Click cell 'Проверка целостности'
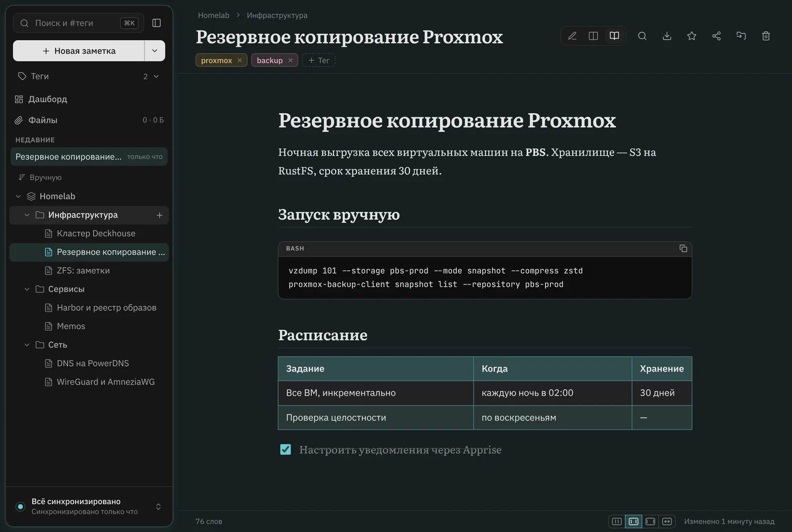Screen dimensions: 792x532 coord(376,418)
